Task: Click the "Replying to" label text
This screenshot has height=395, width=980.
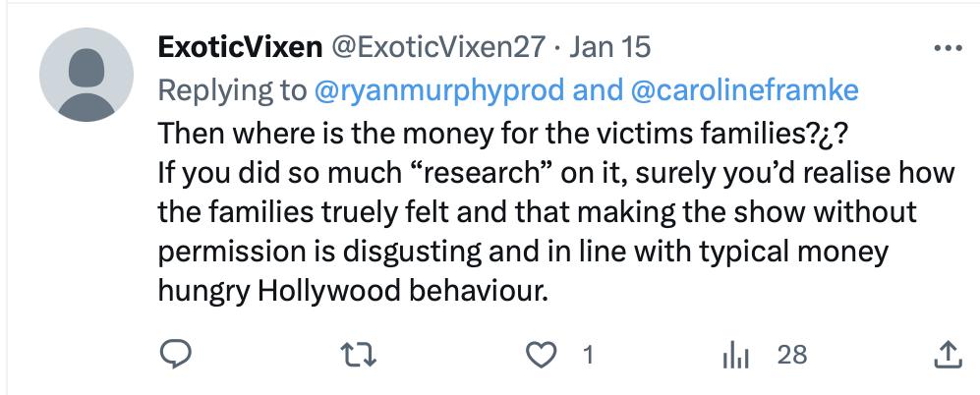Action: (x=232, y=90)
